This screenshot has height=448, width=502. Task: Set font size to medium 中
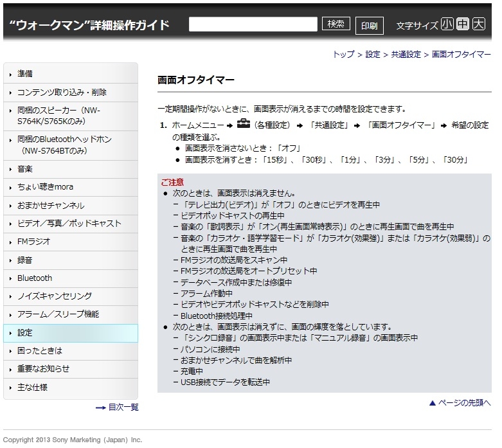tap(463, 24)
